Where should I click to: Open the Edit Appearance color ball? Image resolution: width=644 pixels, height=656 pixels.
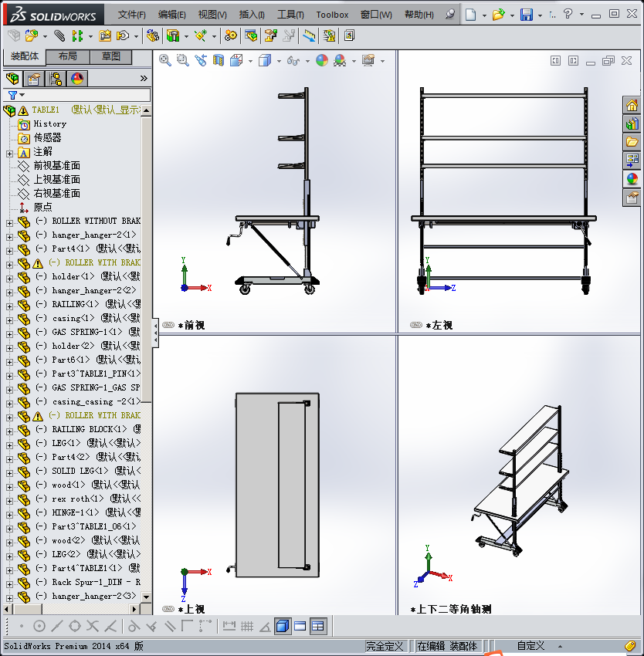click(x=321, y=61)
